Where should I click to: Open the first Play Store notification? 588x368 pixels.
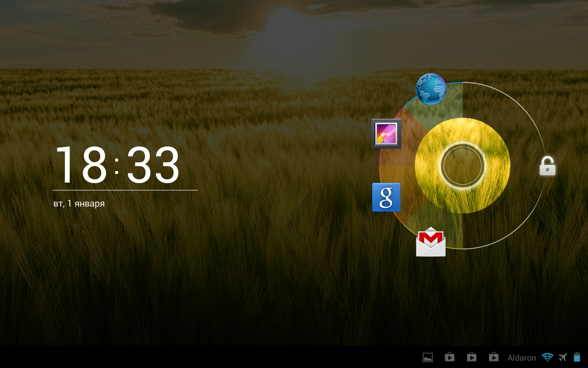coord(450,357)
